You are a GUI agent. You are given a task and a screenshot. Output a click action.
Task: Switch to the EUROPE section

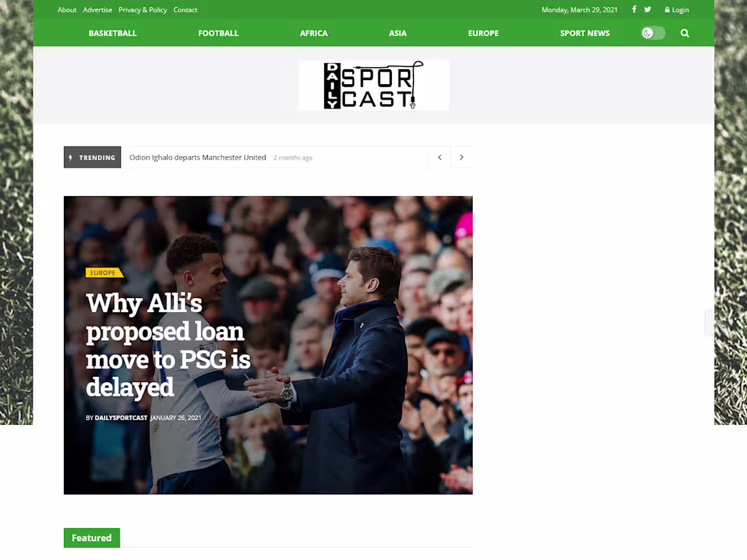coord(483,33)
